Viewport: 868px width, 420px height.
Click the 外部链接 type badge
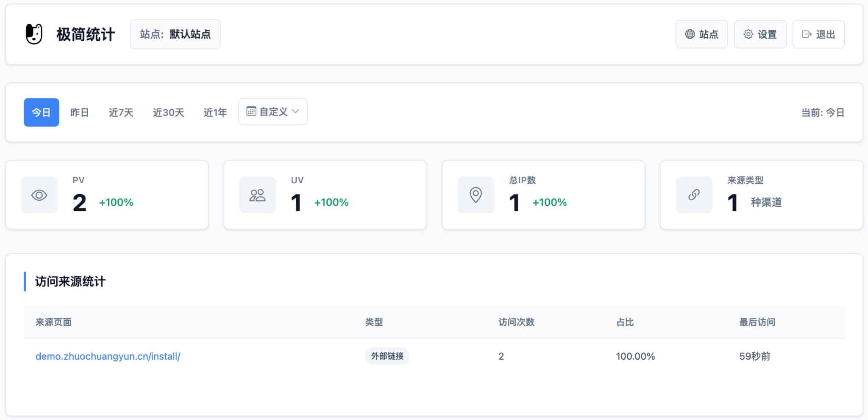[x=387, y=356]
